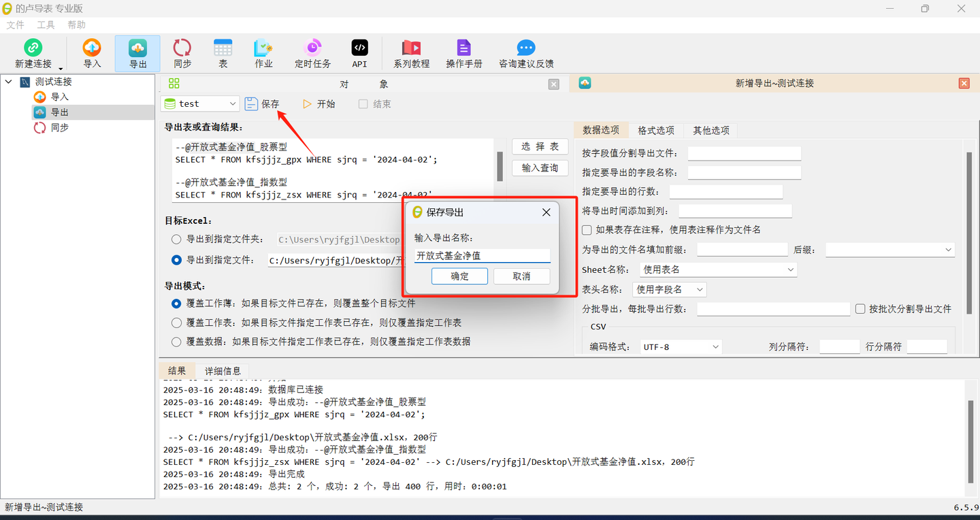Select 导入 node in connection tree
Screen dimensions: 980x520
[60, 97]
